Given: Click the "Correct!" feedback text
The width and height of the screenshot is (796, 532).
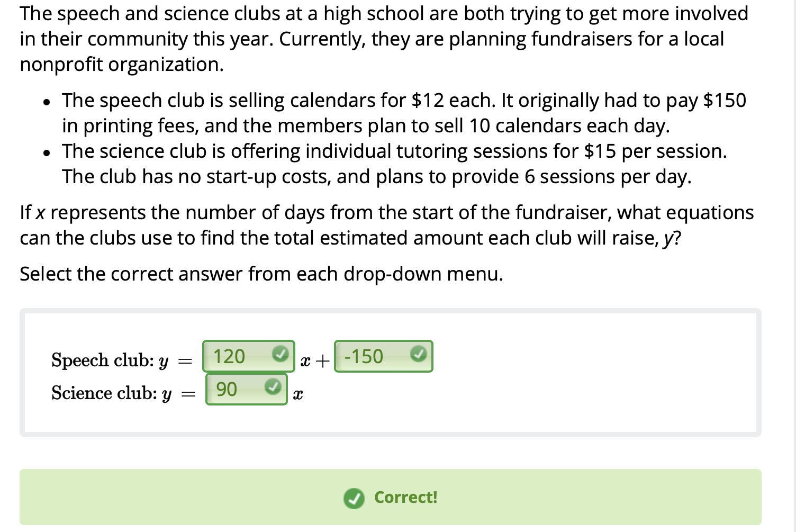Looking at the screenshot, I should click(x=405, y=498).
